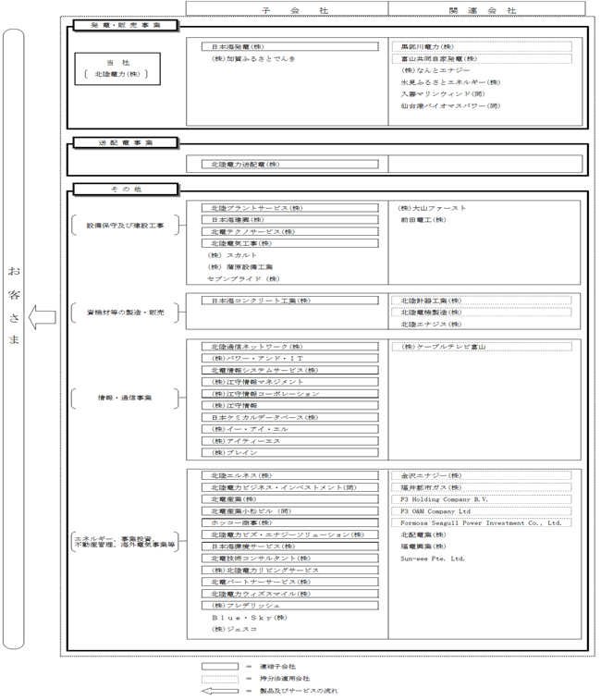Screen dimensions: 601x700
Task: Click (株)パワー・アンド・IT box
Action: click(289, 358)
